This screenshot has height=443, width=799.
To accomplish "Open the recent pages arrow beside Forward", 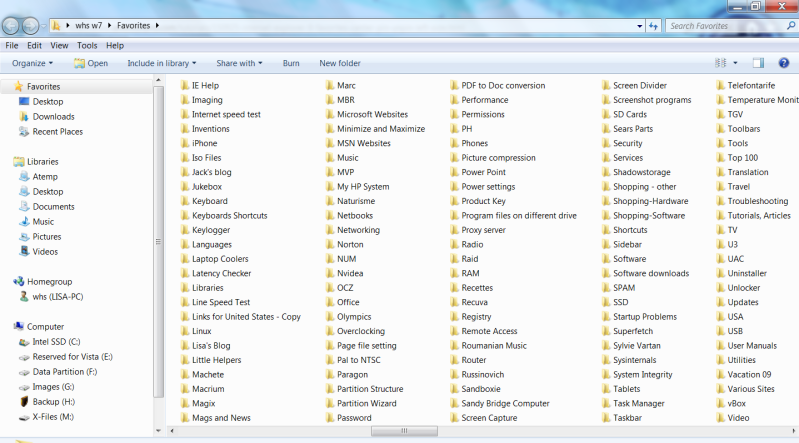I will [43, 25].
